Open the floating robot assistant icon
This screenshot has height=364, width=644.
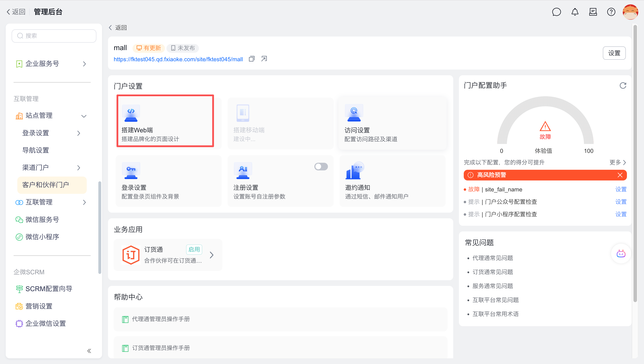[621, 254]
